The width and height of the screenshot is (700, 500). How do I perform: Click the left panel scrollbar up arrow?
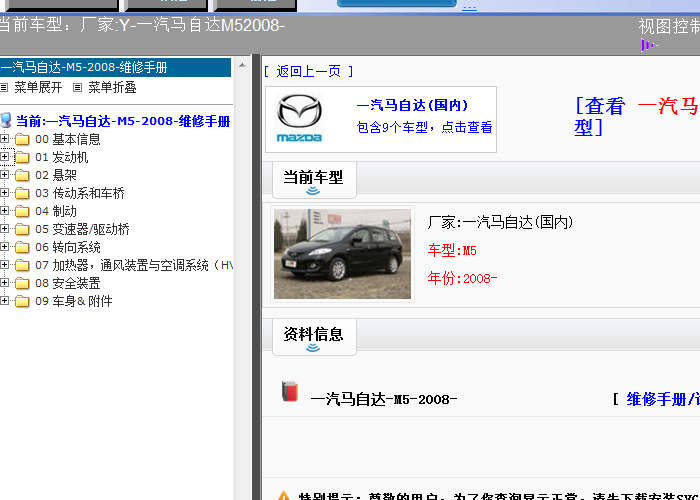coord(242,65)
